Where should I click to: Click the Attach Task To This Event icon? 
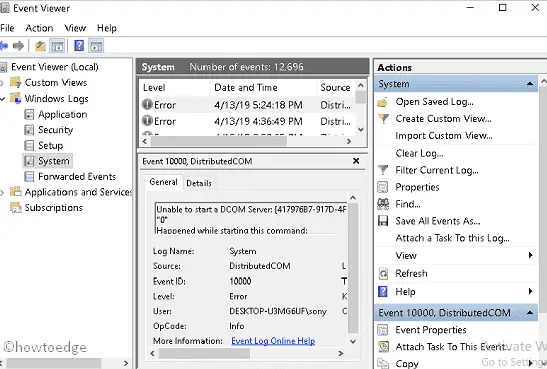pos(383,347)
